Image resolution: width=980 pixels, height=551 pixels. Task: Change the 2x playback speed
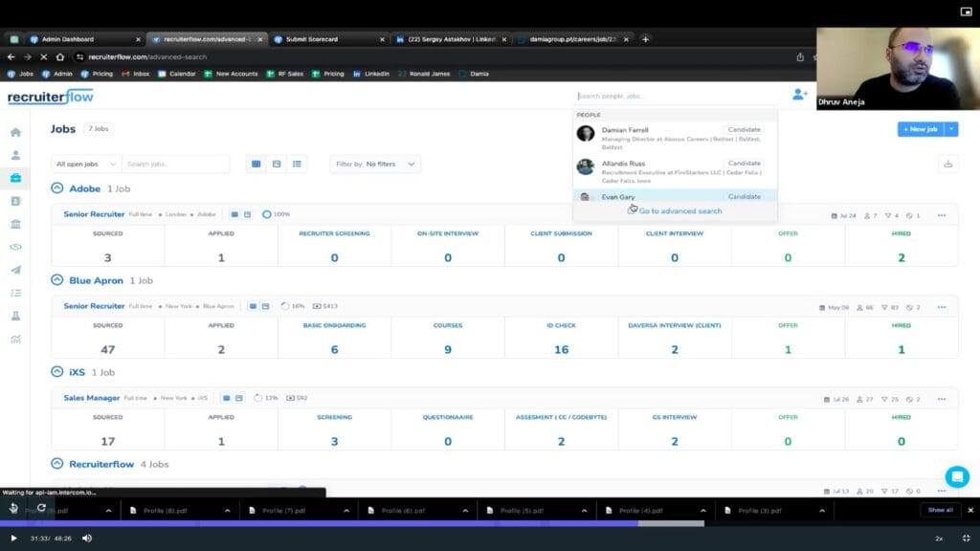click(x=939, y=538)
